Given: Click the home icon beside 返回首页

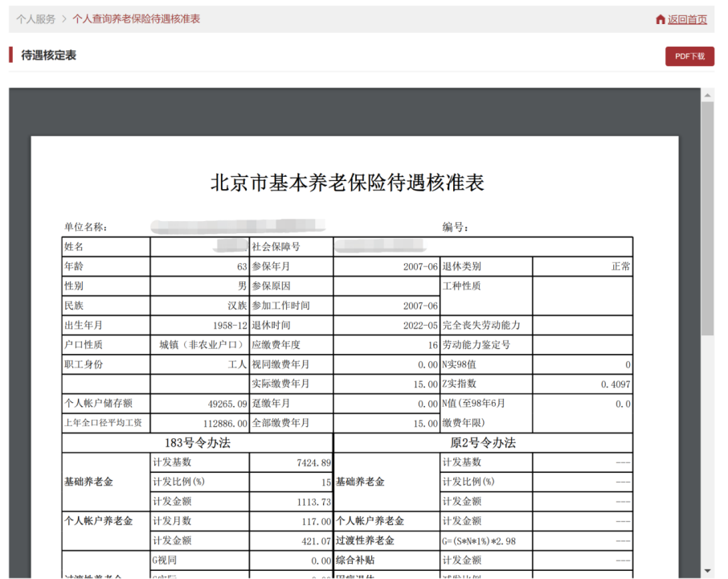Looking at the screenshot, I should click(x=661, y=19).
